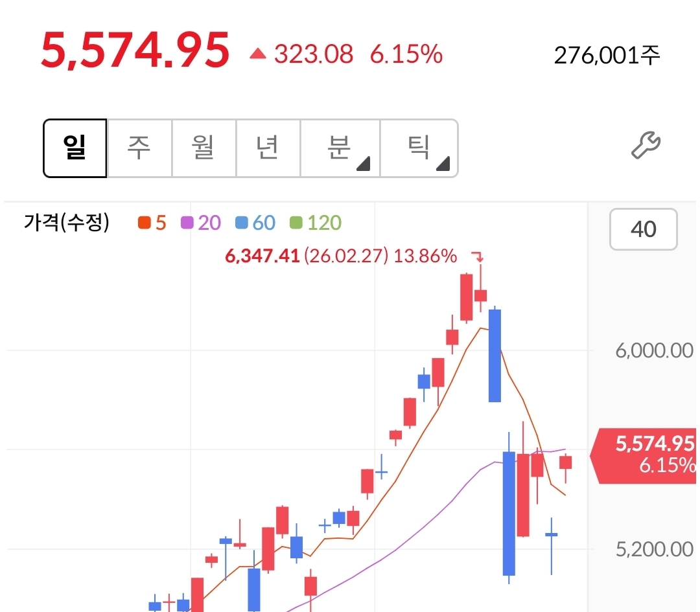Screen dimensions: 700x612
Task: Toggle the 20-day moving average legend
Action: point(202,223)
